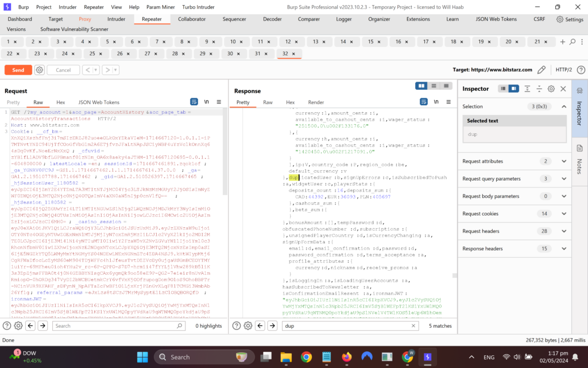This screenshot has width=588, height=368.
Task: Open Inspector settings gear icon
Action: pyautogui.click(x=551, y=89)
